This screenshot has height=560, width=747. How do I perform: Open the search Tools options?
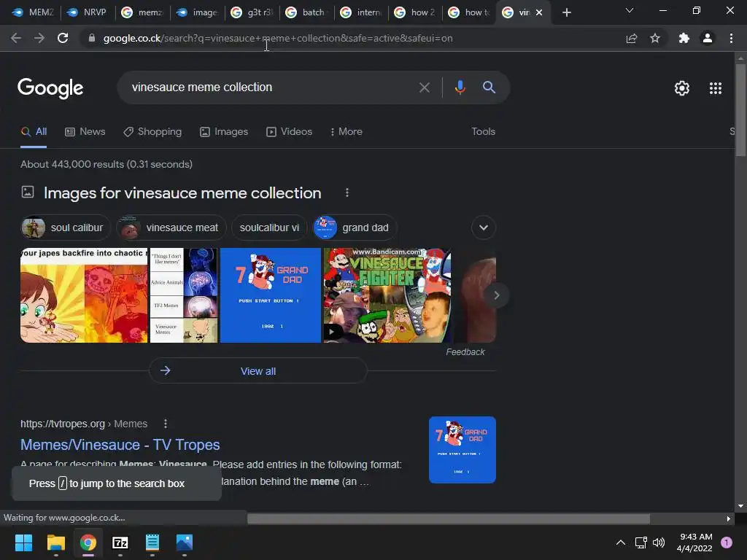click(x=483, y=131)
